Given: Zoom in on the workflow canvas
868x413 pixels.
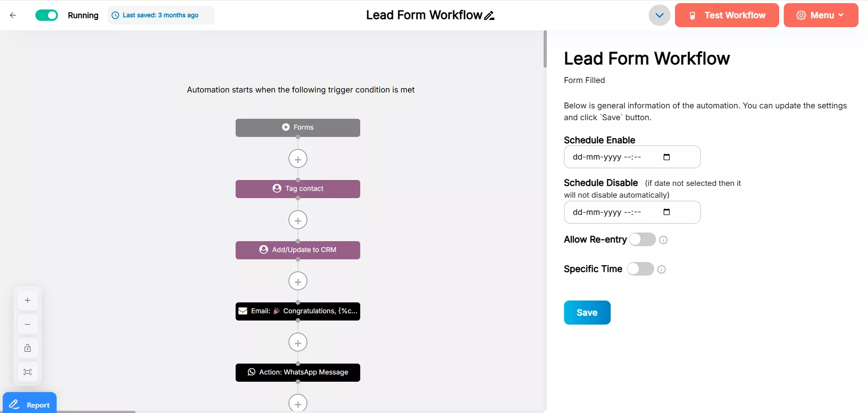Looking at the screenshot, I should 28,301.
